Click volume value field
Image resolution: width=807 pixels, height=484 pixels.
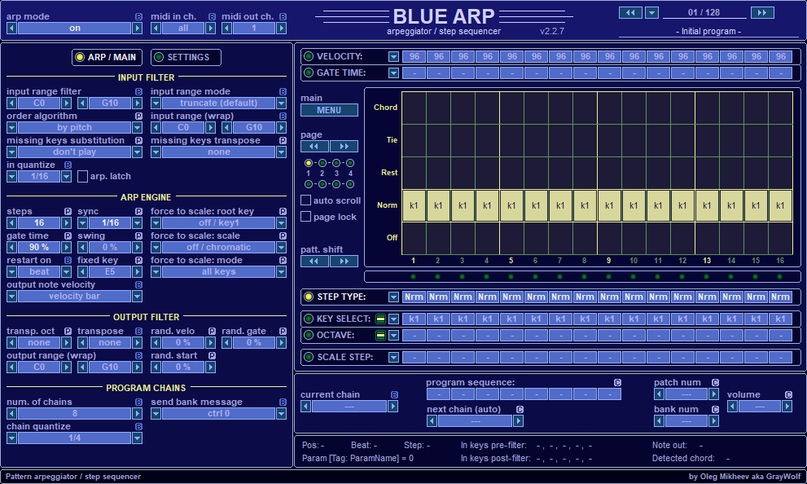[760, 407]
